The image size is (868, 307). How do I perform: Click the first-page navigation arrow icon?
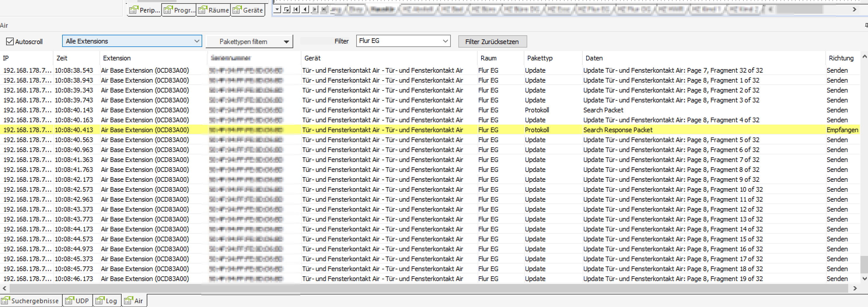[x=296, y=9]
